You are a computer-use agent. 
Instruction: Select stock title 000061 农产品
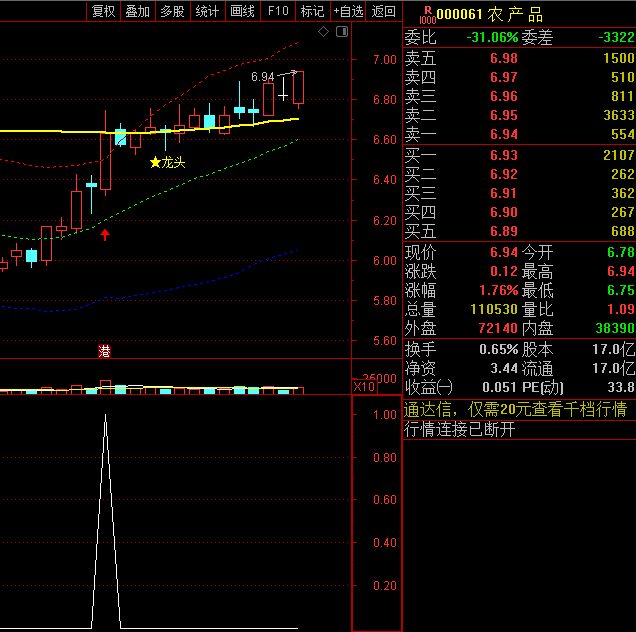click(x=490, y=15)
